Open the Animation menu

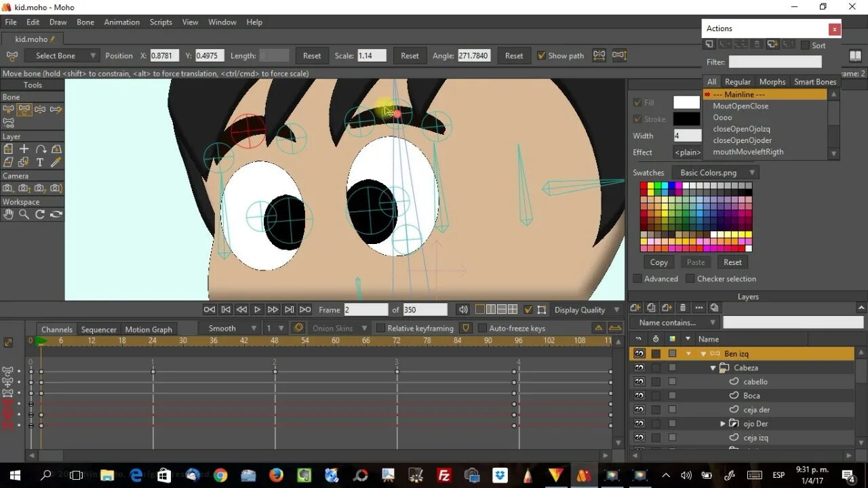122,22
